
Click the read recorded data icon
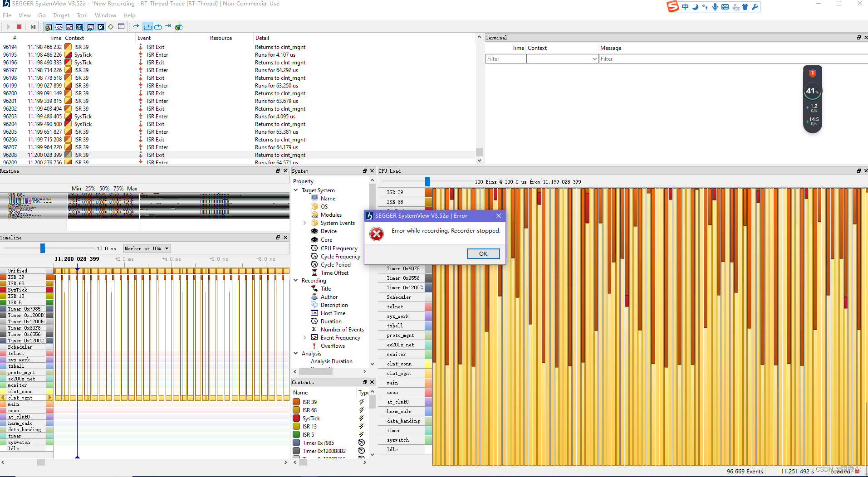(x=32, y=27)
